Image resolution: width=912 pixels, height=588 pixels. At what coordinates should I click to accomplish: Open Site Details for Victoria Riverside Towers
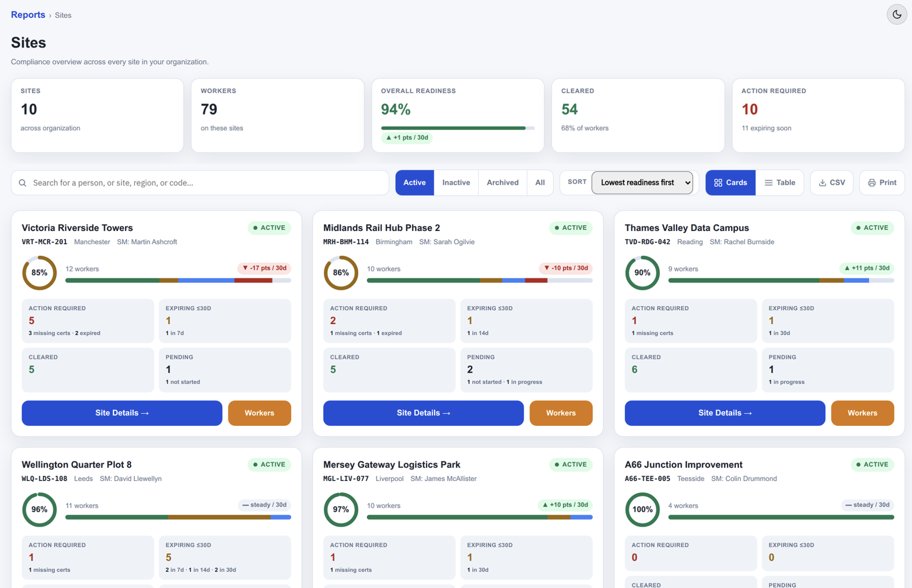122,413
